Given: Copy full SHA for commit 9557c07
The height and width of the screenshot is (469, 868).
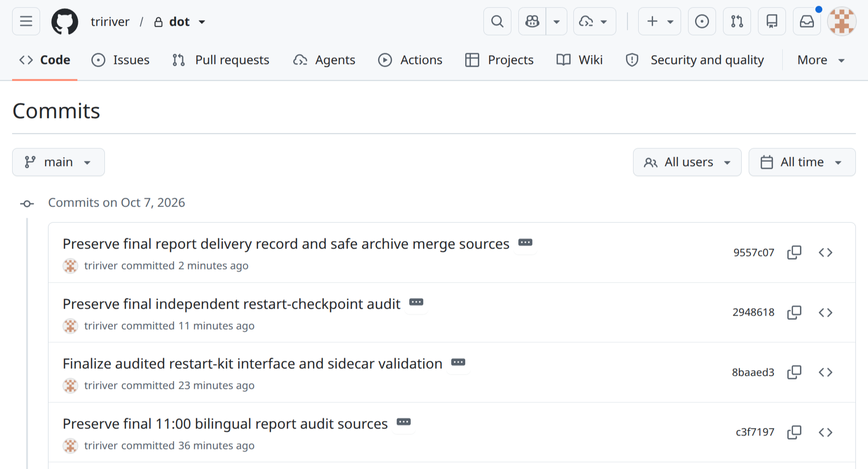Looking at the screenshot, I should [794, 252].
